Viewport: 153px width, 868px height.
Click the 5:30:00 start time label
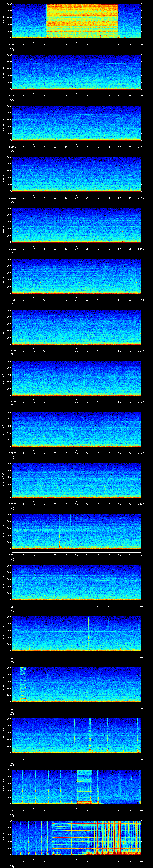click(x=12, y=402)
